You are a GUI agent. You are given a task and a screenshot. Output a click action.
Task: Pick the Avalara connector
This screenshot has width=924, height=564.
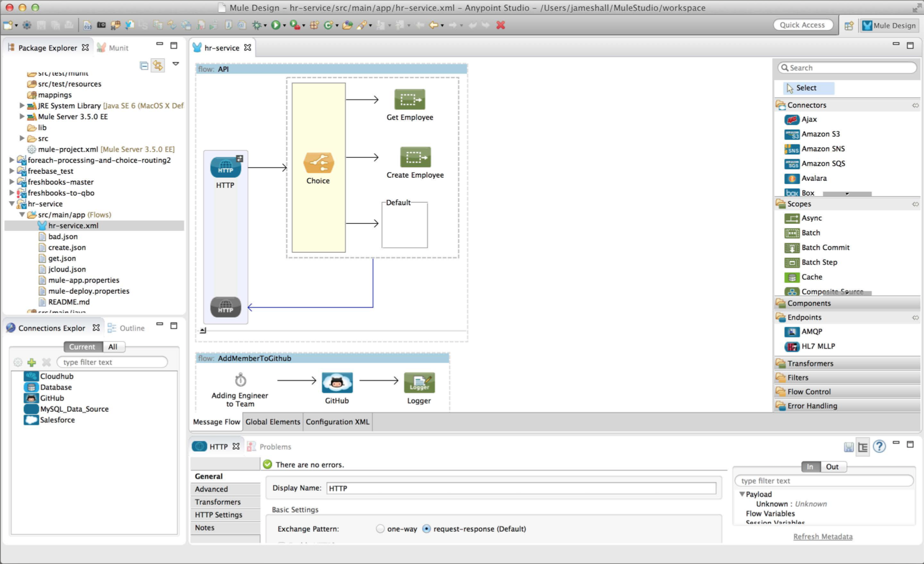805,178
